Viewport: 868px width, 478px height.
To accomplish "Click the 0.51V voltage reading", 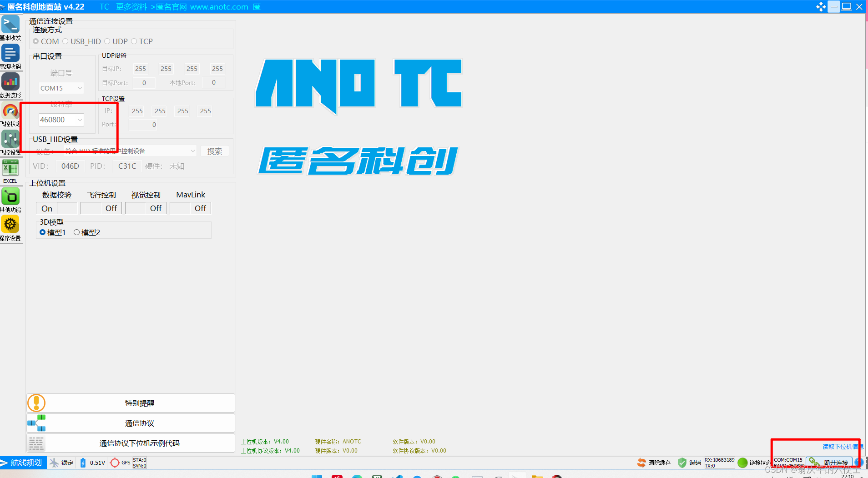I will click(97, 463).
